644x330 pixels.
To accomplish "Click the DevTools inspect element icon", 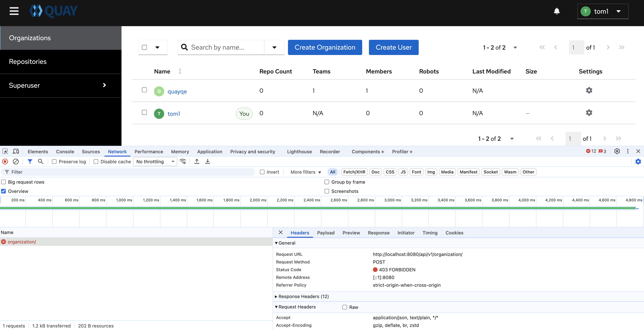I will (5, 152).
